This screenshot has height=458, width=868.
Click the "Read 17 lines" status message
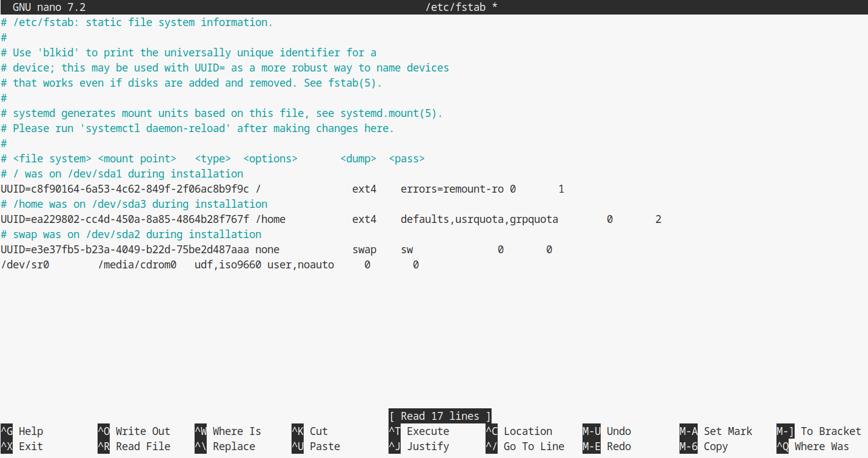tap(439, 416)
